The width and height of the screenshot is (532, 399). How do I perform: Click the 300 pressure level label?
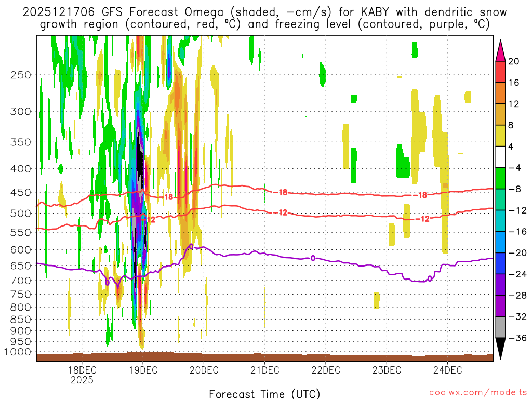tap(21, 111)
